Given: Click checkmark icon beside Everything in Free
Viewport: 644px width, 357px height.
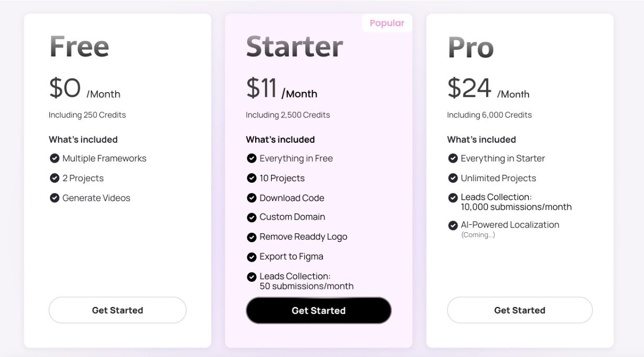Looking at the screenshot, I should (251, 158).
